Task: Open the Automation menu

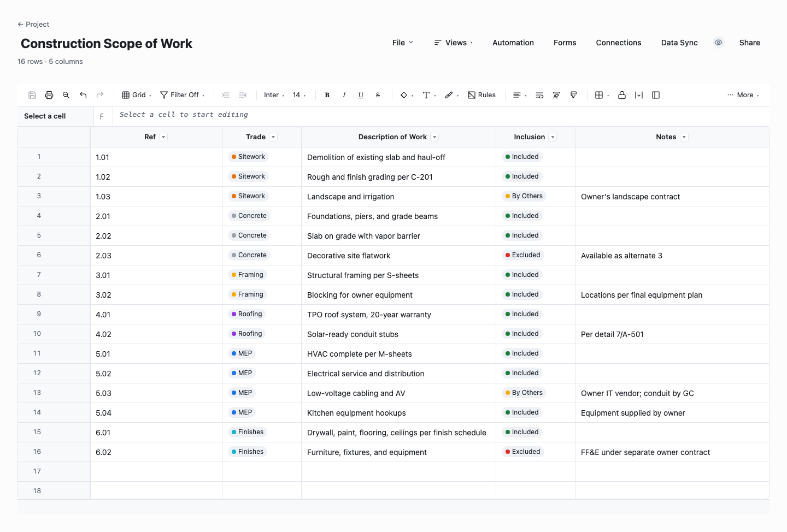Action: (x=513, y=43)
